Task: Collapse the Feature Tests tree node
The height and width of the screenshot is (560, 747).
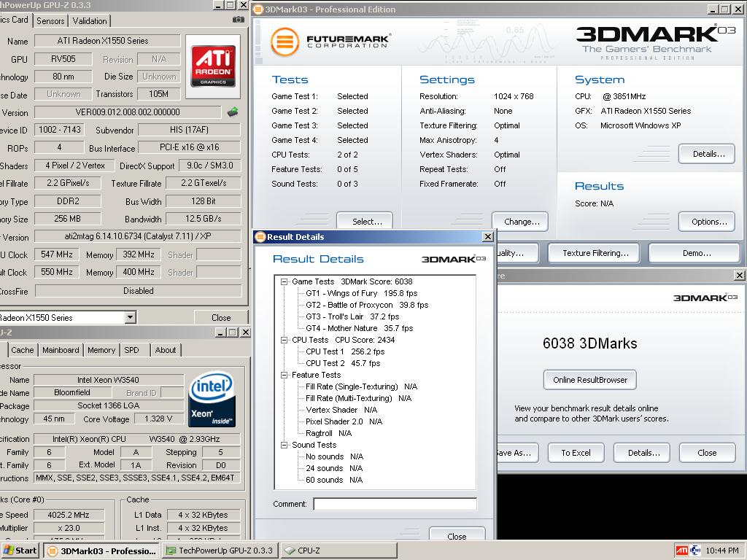Action: pyautogui.click(x=285, y=375)
